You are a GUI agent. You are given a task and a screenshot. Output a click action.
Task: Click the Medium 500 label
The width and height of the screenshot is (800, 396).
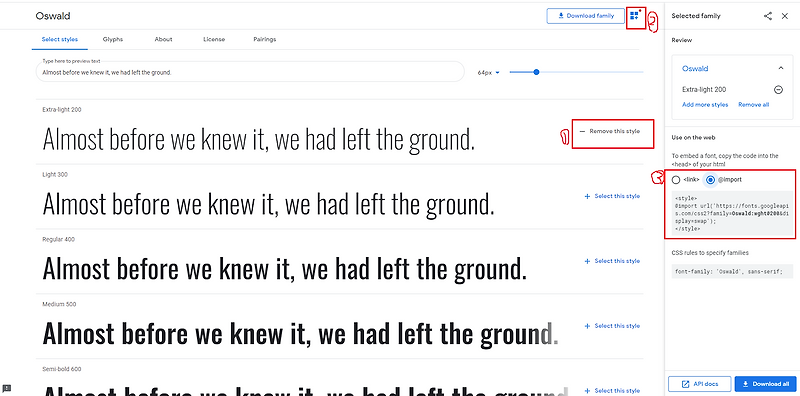pos(59,304)
